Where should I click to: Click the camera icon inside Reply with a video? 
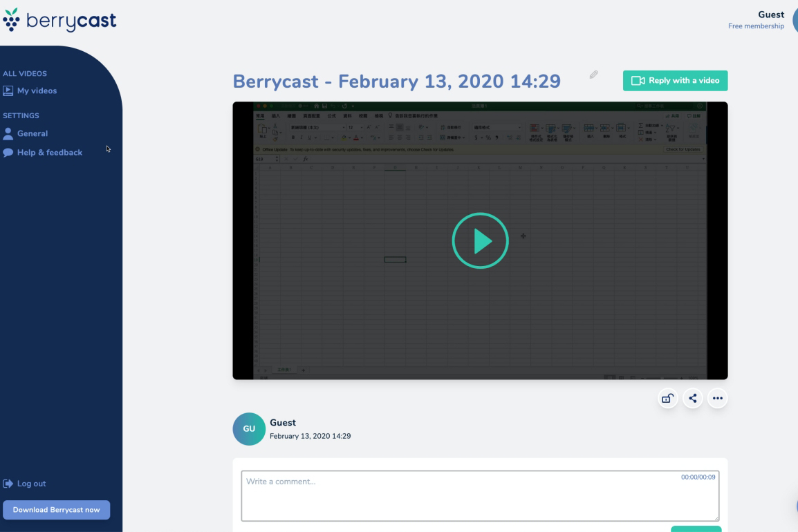pyautogui.click(x=638, y=81)
